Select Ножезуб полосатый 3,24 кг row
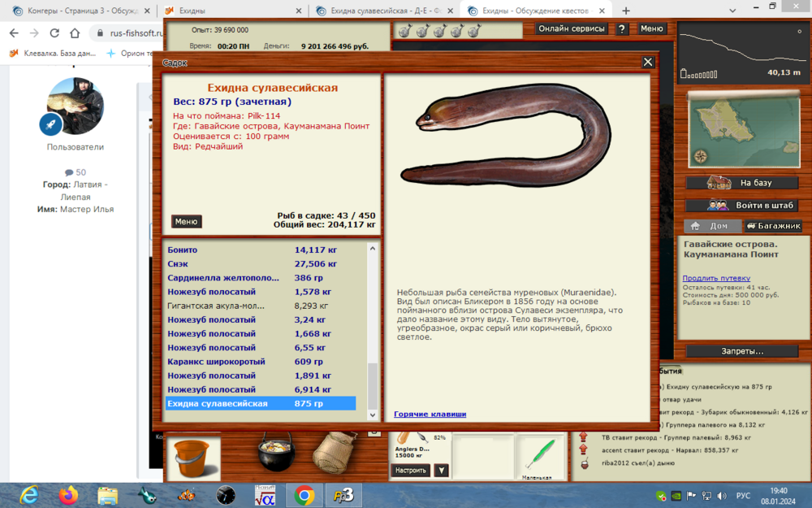 point(261,319)
